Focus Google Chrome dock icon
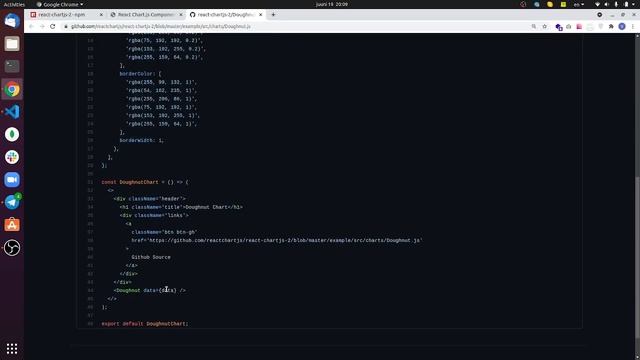This screenshot has width=640, height=360. pyautogui.click(x=12, y=89)
